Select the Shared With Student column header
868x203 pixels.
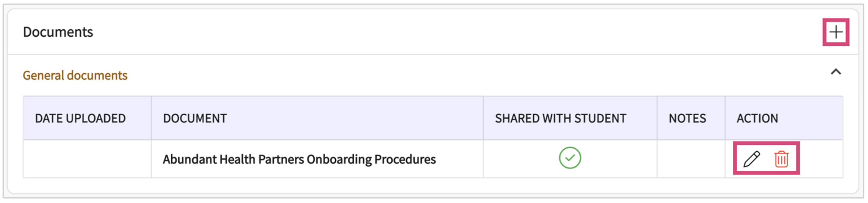(x=560, y=119)
